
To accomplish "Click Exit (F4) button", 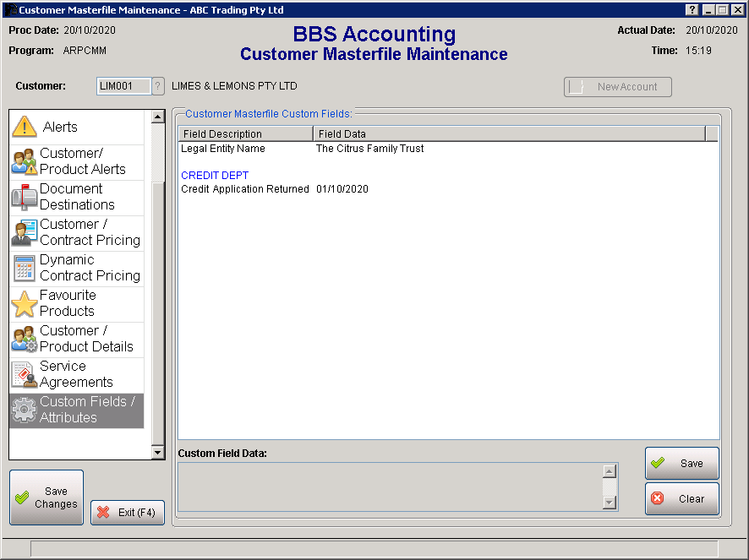I will coord(128,513).
